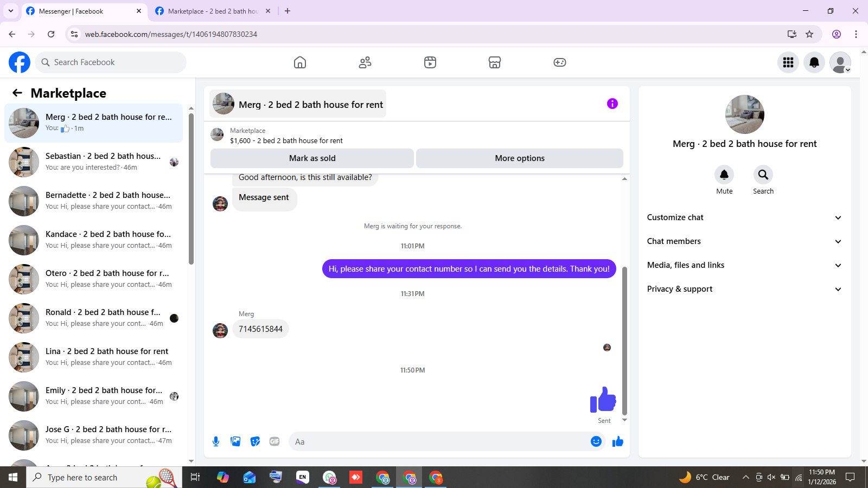Open Lina conversation in list

94,357
